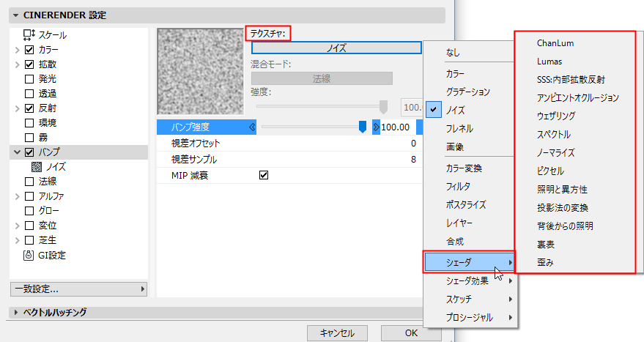Expand the 反射 tree row
Image resolution: width=644 pixels, height=342 pixels.
click(x=18, y=108)
